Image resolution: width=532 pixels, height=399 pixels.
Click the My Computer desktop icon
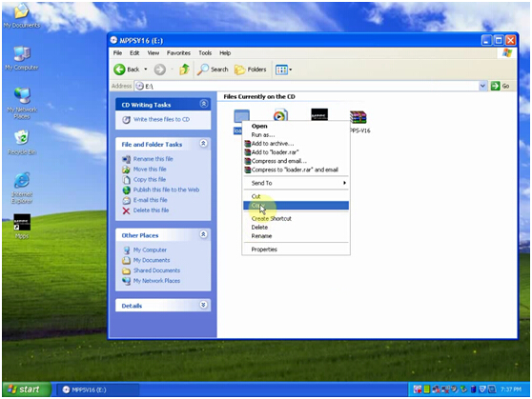[x=22, y=58]
